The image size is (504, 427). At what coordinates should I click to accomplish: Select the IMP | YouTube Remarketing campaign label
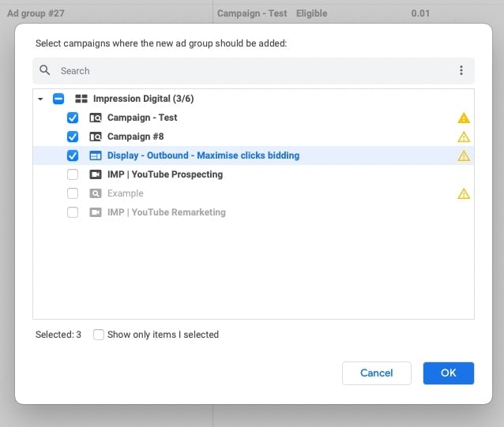coord(166,212)
